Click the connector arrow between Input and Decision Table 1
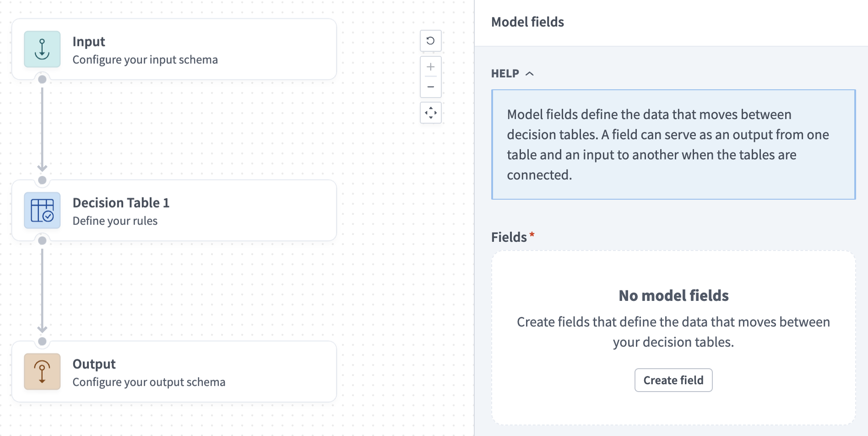 [x=43, y=128]
